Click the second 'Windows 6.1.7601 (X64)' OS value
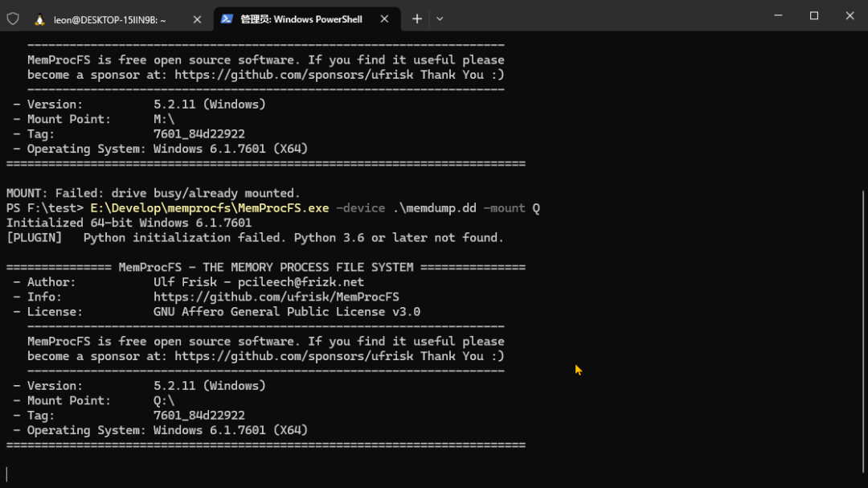The image size is (868, 488). 231,430
